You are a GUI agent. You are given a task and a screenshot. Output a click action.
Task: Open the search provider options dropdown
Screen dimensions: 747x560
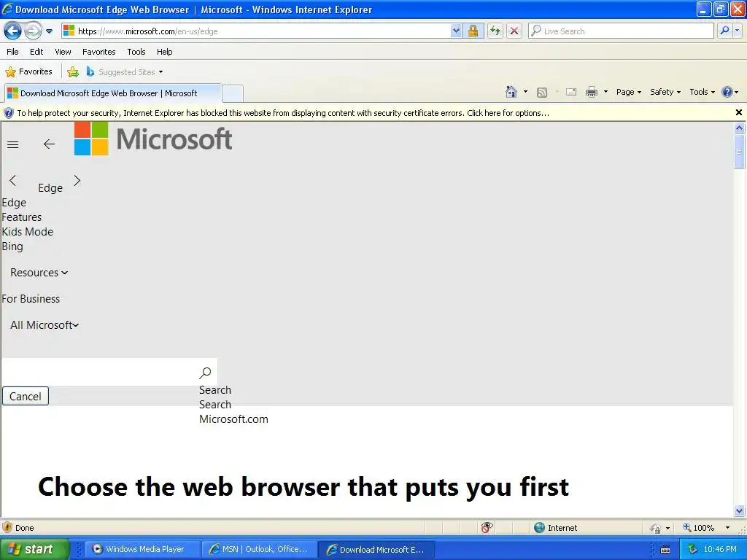tap(737, 31)
